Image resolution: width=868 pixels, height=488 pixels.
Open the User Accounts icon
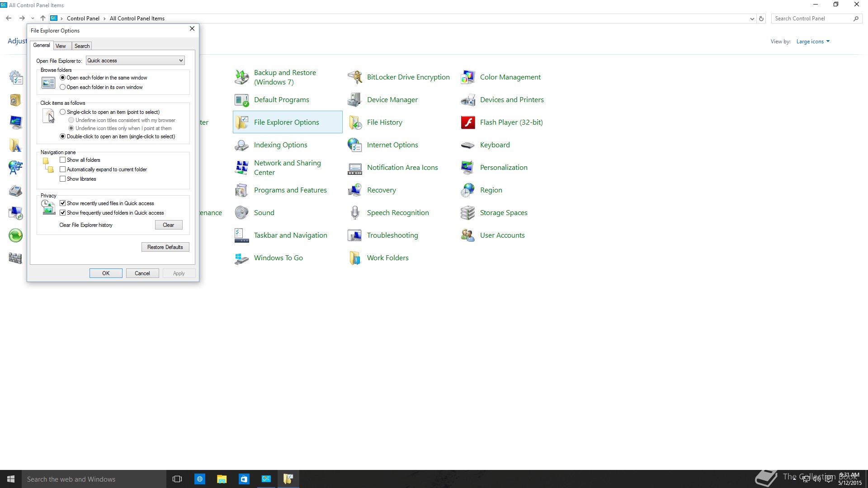click(468, 235)
